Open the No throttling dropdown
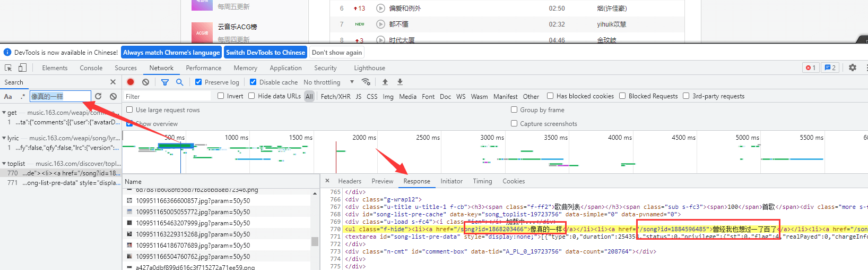The width and height of the screenshot is (868, 270). (x=328, y=82)
